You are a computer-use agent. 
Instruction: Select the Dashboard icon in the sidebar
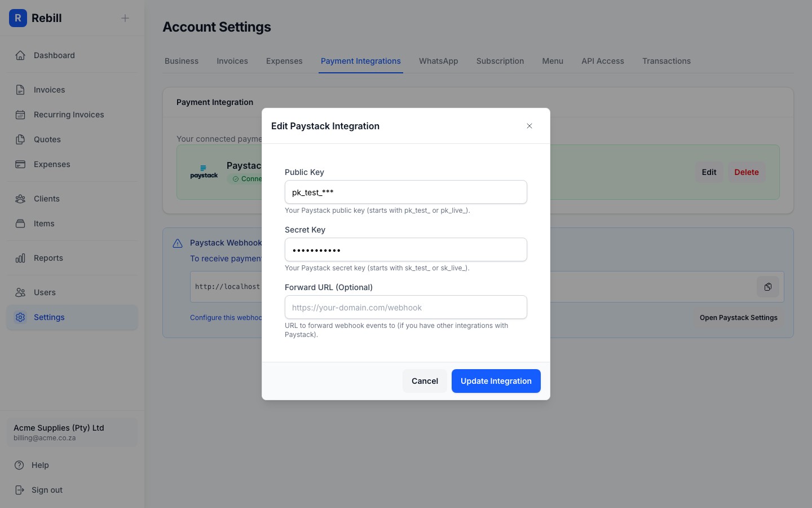tap(20, 55)
